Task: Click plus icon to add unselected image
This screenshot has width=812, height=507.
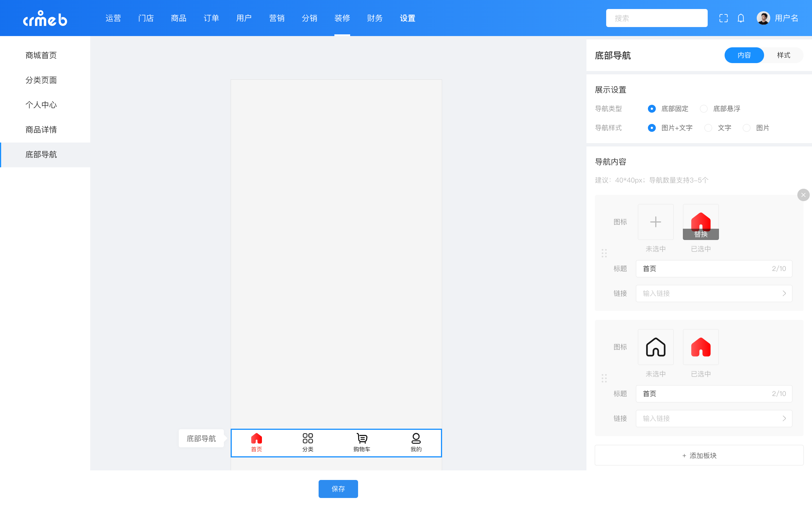Action: [655, 222]
